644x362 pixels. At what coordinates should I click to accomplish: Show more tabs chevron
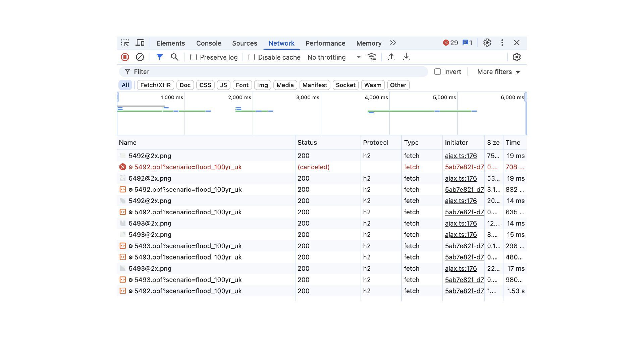pyautogui.click(x=393, y=43)
